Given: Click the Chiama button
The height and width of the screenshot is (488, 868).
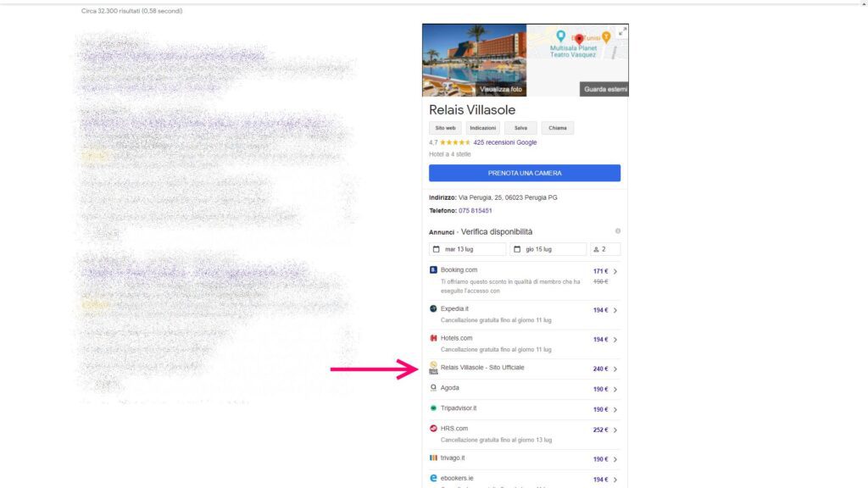Looking at the screenshot, I should pyautogui.click(x=558, y=129).
